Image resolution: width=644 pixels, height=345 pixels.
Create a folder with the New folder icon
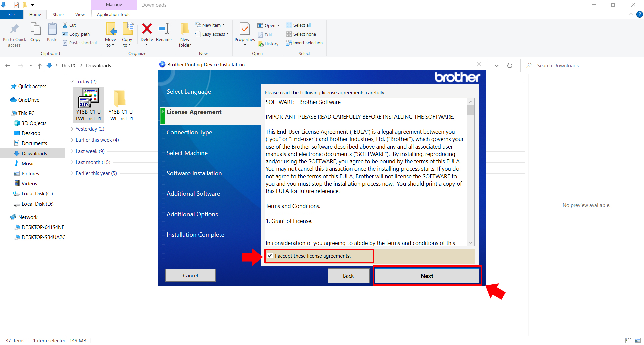point(184,34)
